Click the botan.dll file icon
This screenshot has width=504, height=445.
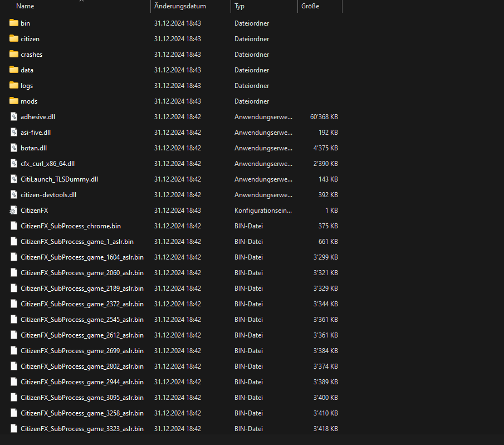14,148
